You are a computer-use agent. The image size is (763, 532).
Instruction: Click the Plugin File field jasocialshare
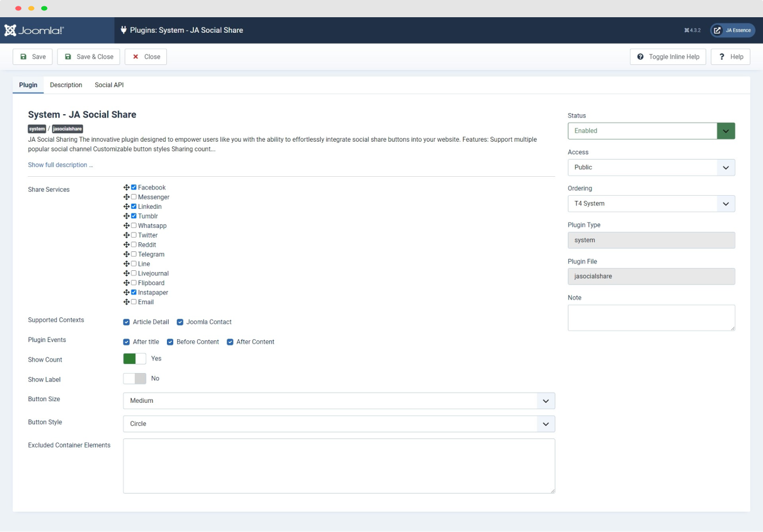point(651,277)
